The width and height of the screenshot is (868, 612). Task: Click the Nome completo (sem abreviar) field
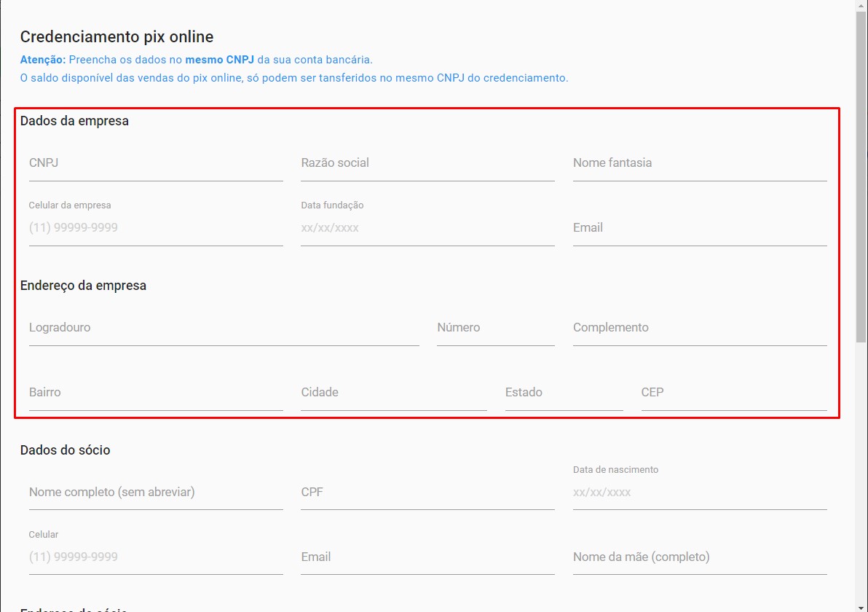(156, 493)
